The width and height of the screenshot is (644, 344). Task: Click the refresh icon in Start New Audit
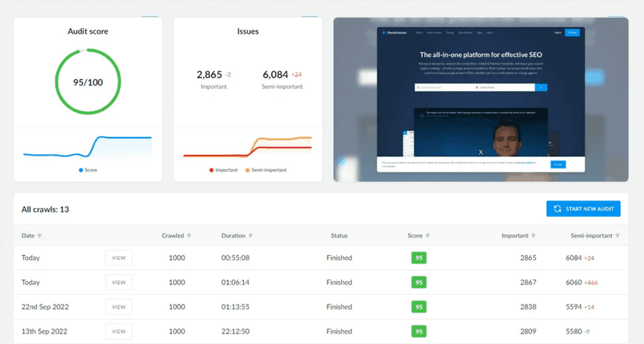click(x=556, y=209)
